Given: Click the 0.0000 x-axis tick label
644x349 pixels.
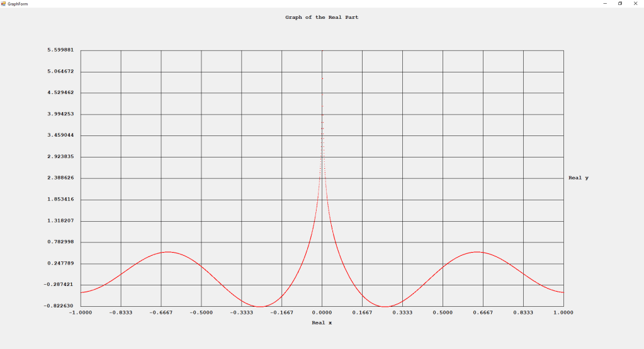Looking at the screenshot, I should point(322,312).
